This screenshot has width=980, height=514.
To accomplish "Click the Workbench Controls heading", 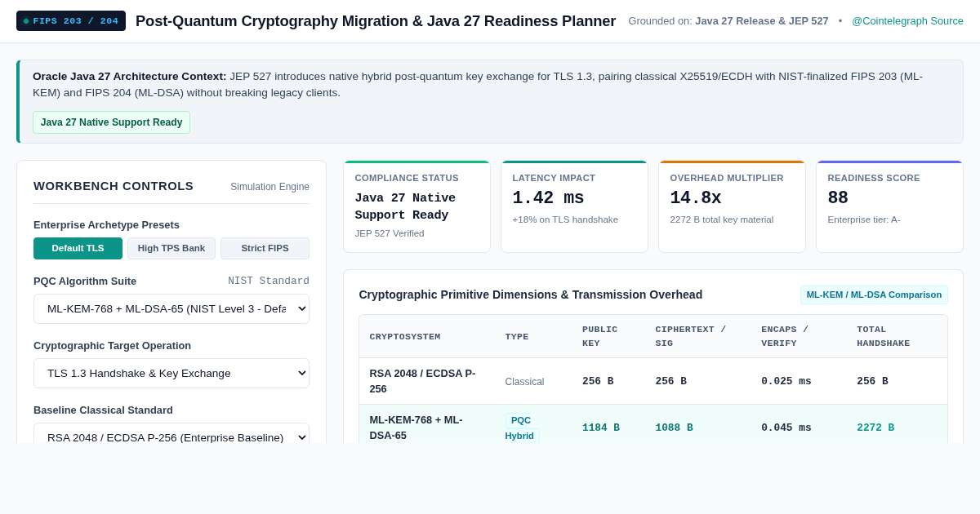I will (114, 186).
